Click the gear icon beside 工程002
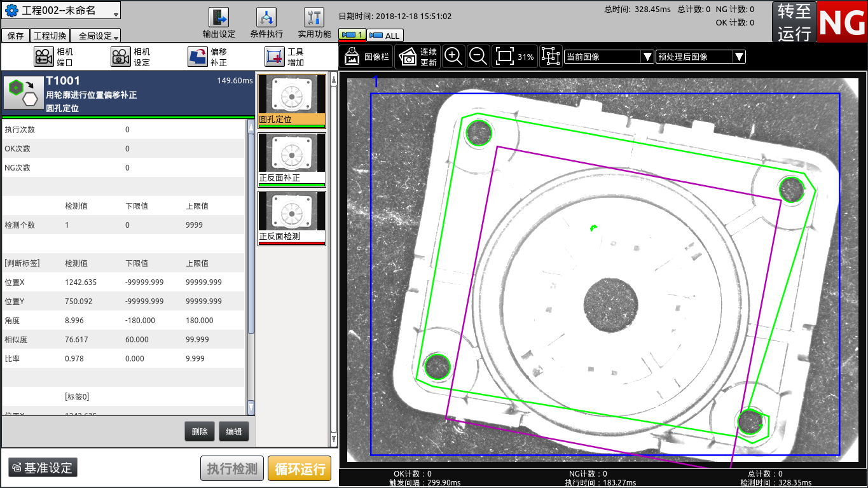Screen dimensions: 868x488 click(11, 11)
